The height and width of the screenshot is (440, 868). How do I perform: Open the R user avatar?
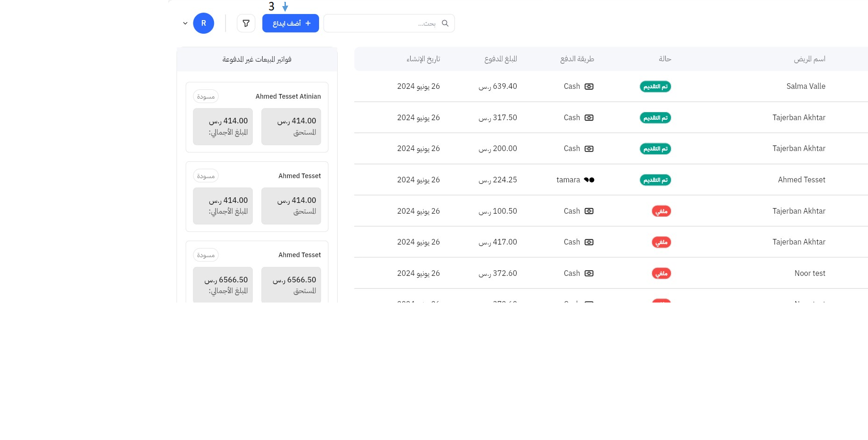(x=204, y=23)
